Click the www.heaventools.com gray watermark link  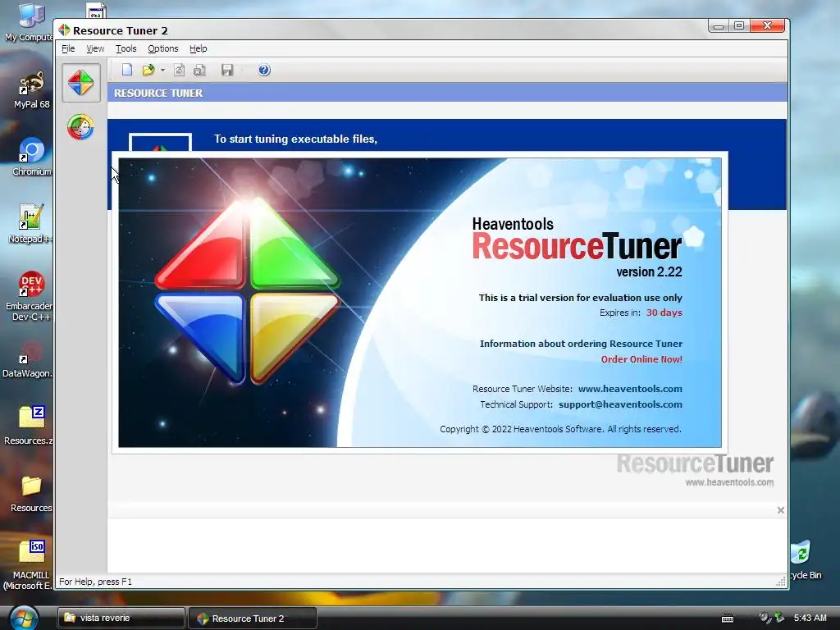[x=729, y=482]
